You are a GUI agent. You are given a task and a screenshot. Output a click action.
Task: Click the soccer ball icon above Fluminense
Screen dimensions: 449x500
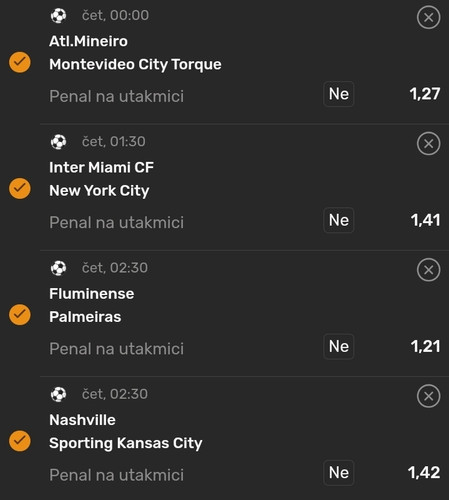click(x=58, y=268)
